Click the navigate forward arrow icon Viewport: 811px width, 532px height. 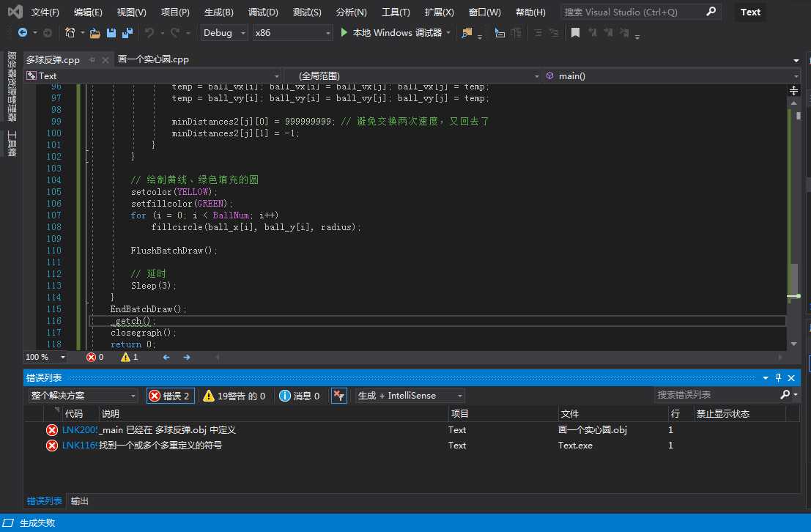[47, 32]
